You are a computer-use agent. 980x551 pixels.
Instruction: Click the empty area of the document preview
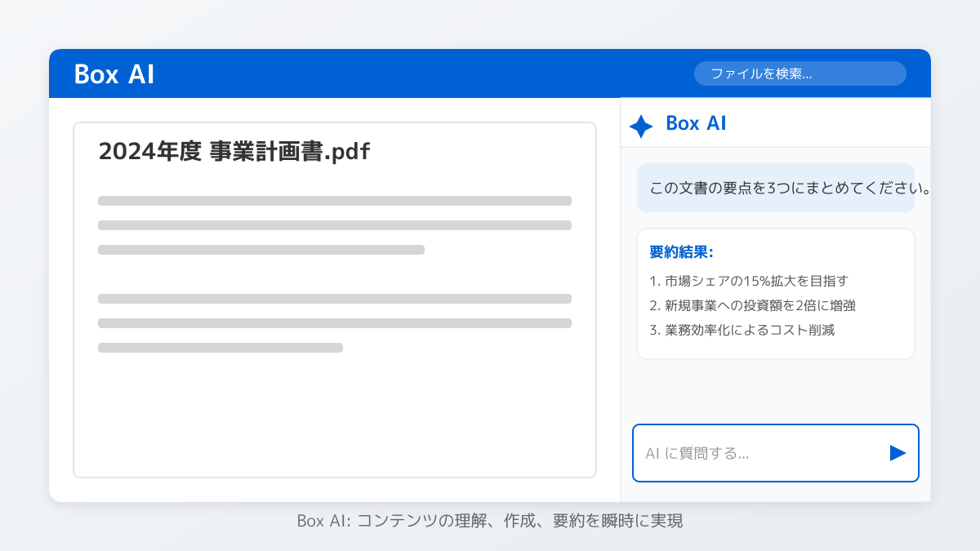[335, 416]
